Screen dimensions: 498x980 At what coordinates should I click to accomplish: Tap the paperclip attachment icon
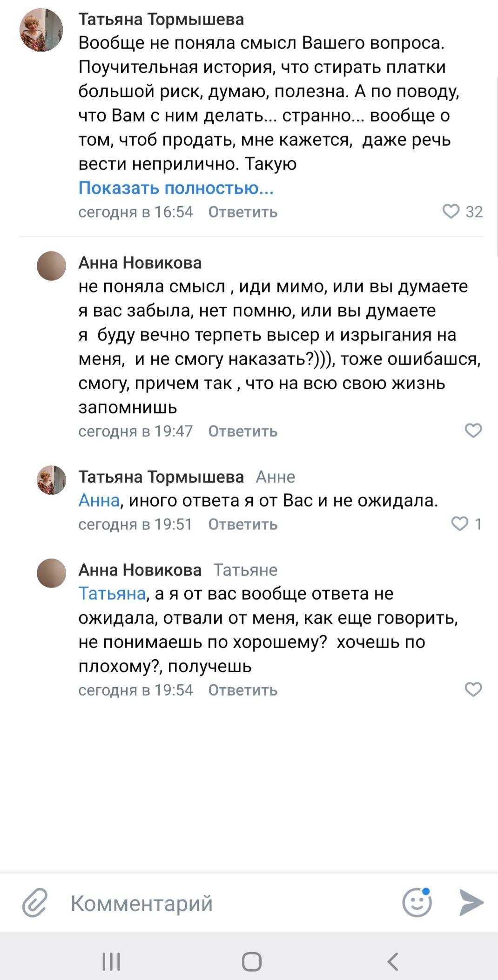tap(35, 902)
